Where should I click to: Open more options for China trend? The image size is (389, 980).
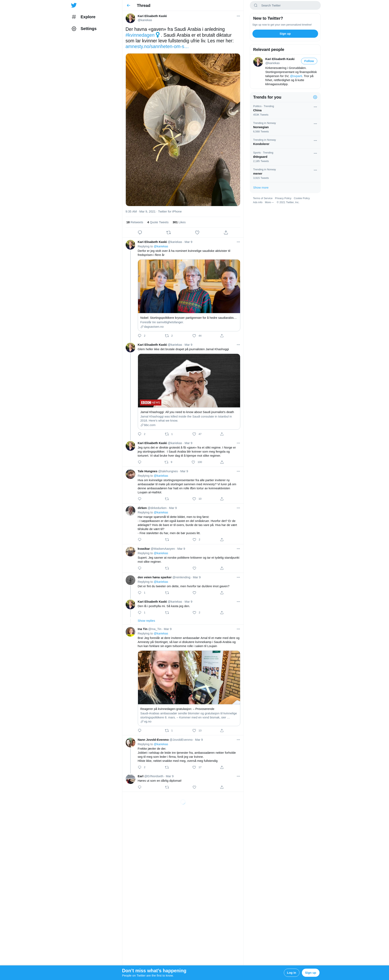tap(315, 107)
